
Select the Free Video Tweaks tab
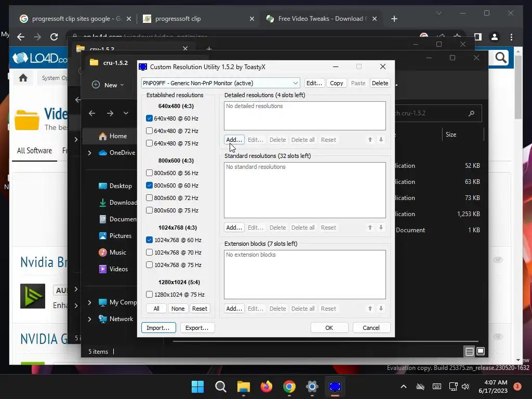pyautogui.click(x=321, y=19)
